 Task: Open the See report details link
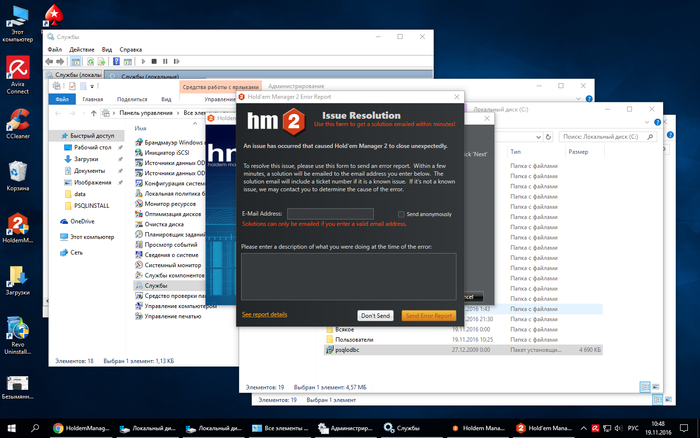pos(264,314)
